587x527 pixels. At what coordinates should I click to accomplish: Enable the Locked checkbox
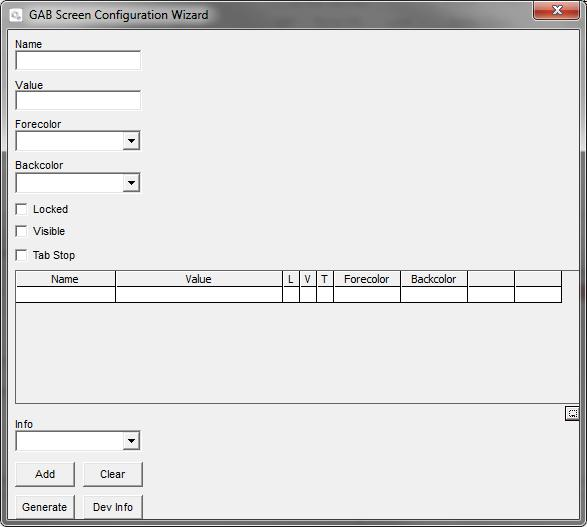point(21,209)
